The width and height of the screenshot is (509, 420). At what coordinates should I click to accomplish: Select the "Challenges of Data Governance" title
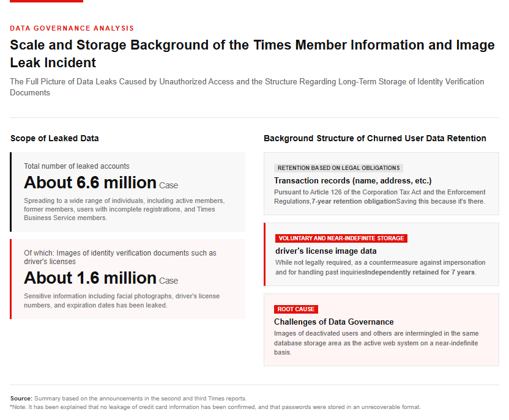[x=333, y=322]
